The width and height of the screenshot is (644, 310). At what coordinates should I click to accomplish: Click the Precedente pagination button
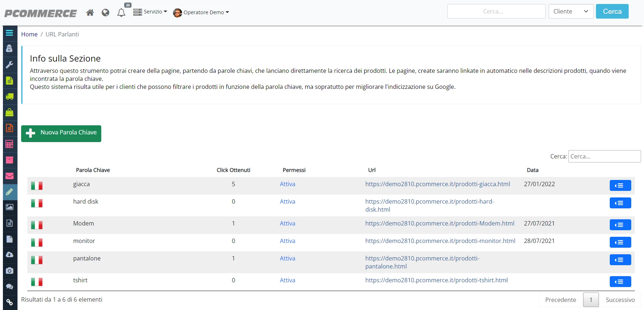tap(561, 300)
